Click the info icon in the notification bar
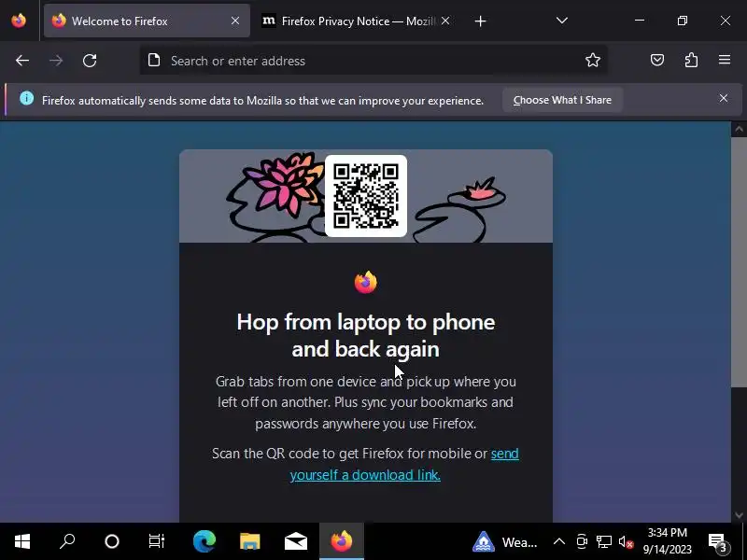Screen dimensions: 747x560 [x=27, y=98]
